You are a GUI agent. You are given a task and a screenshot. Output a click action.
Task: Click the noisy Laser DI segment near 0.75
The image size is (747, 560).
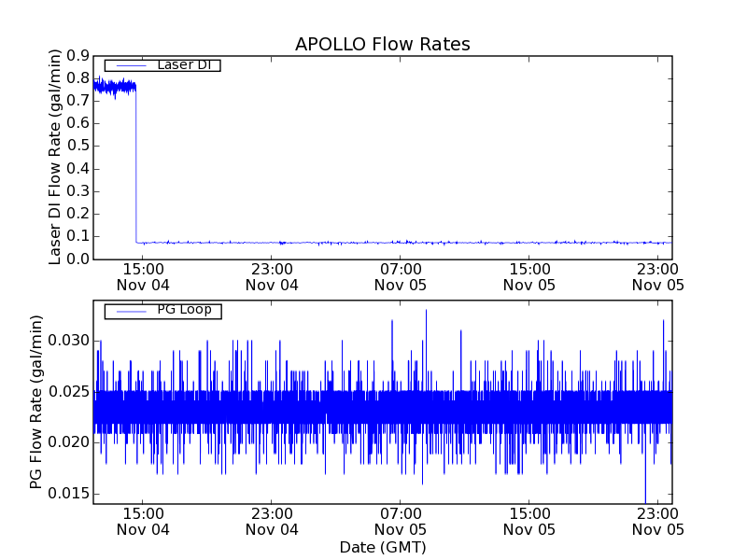pos(114,87)
